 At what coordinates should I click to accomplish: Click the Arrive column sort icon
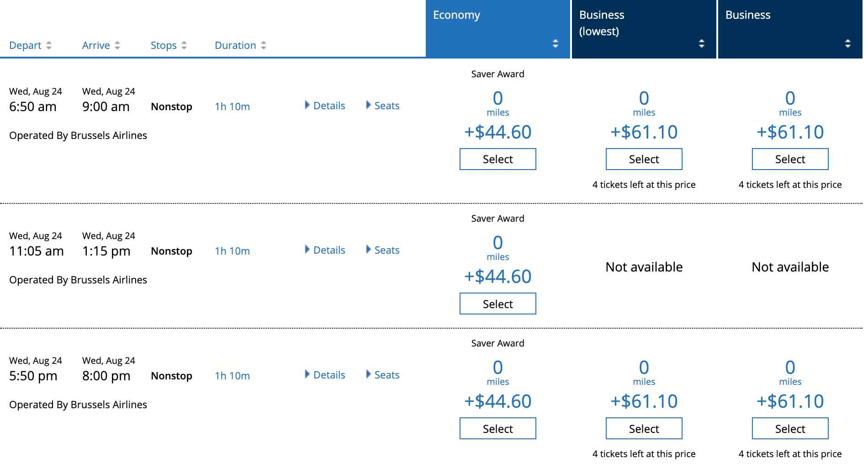117,45
